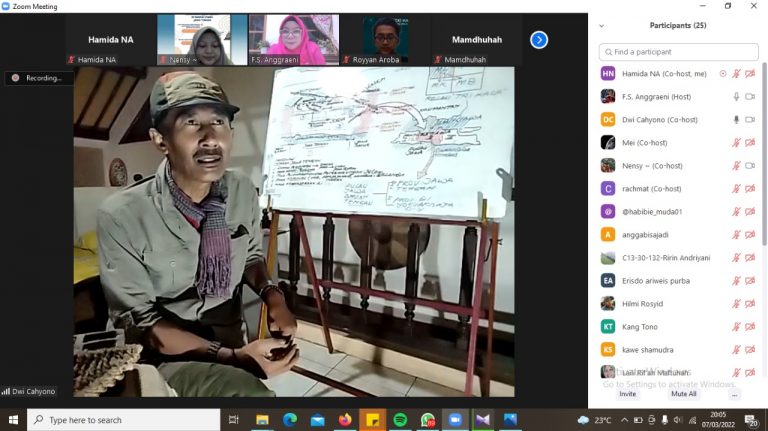Open the weather 23°C widget
The image size is (768, 431).
click(595, 420)
